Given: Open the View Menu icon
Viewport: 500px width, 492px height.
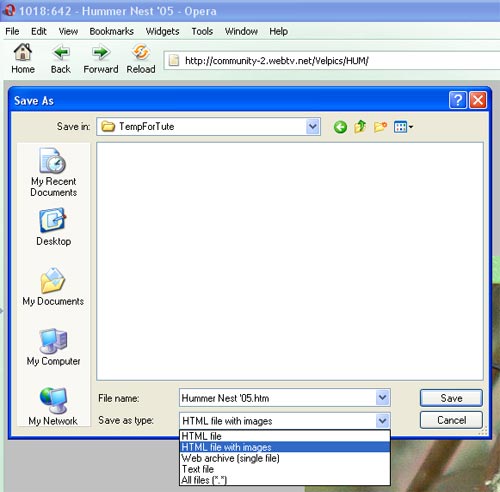Looking at the screenshot, I should pyautogui.click(x=403, y=127).
